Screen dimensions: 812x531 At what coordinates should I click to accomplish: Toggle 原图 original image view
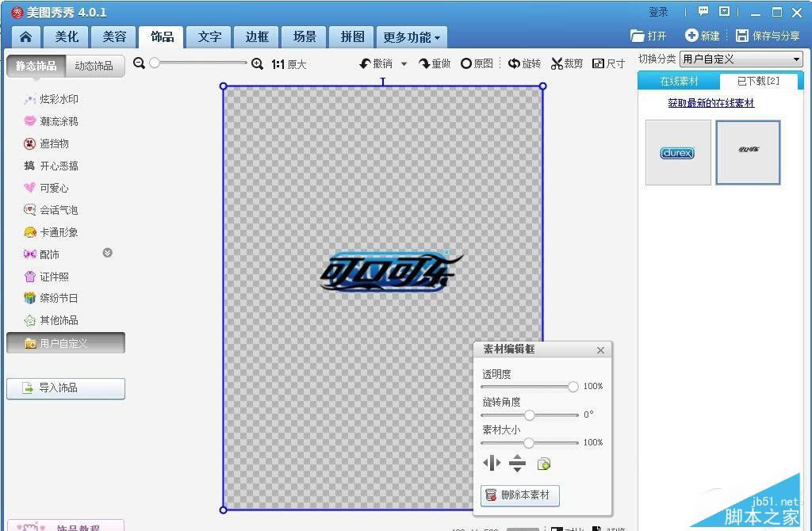477,63
